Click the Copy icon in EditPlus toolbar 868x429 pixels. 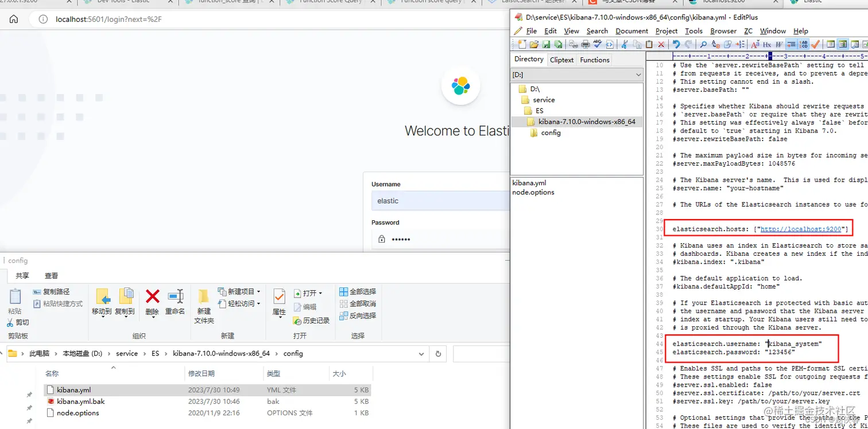coord(637,44)
